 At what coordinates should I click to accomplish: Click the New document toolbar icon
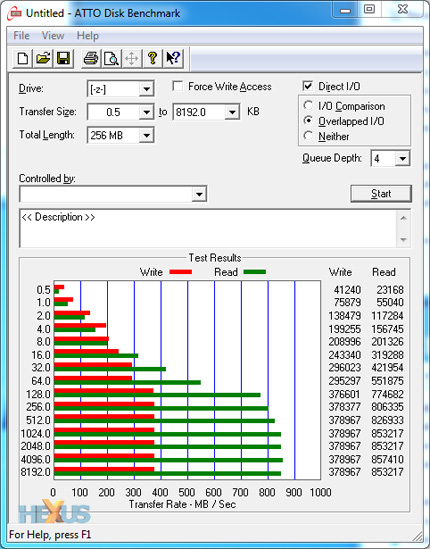point(23,58)
